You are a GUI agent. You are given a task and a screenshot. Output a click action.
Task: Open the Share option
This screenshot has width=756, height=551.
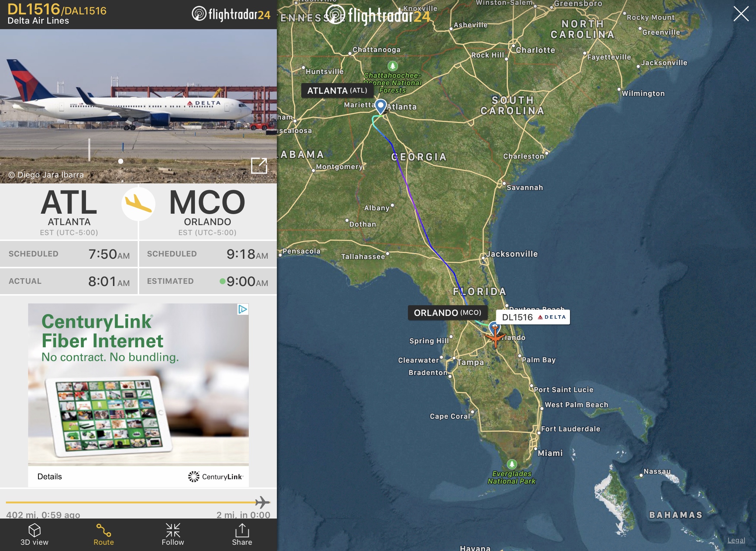click(242, 535)
